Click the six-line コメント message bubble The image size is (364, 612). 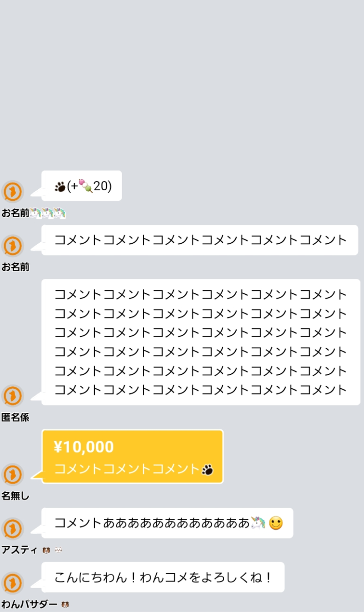coord(201,342)
